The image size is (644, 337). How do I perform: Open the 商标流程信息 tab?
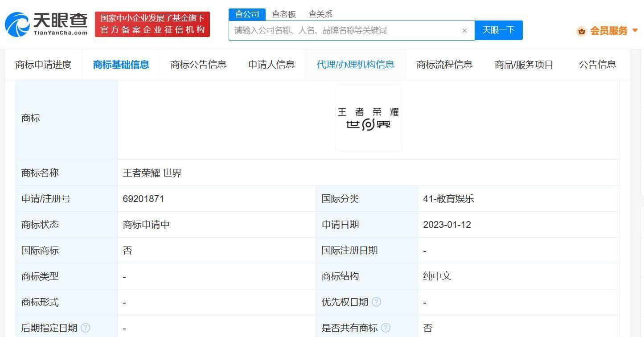coord(444,65)
